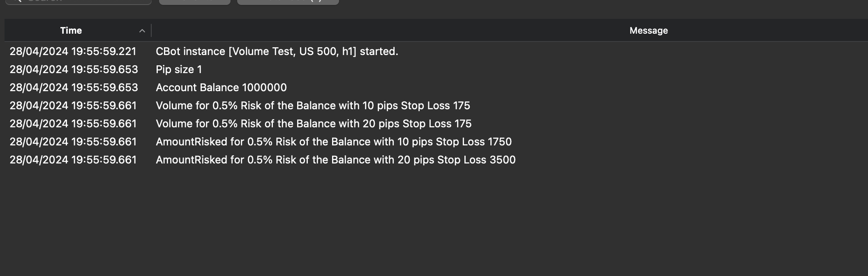
Task: Click the first grey button right of Search
Action: pyautogui.click(x=195, y=1)
